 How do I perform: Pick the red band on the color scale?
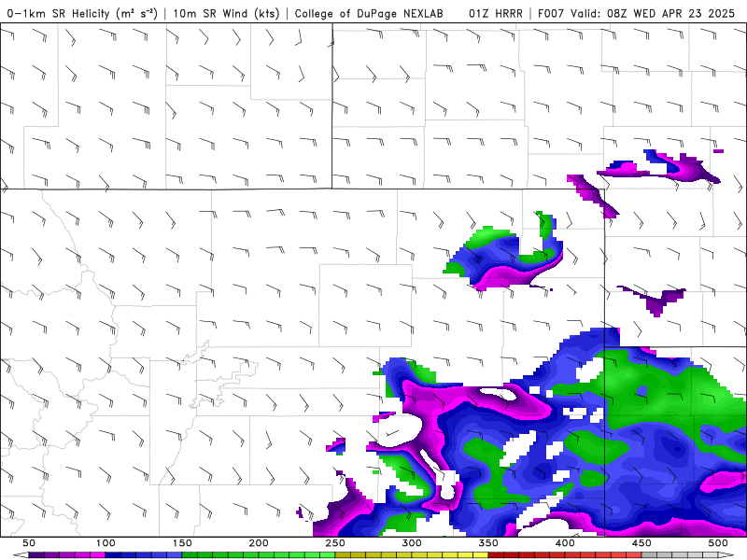point(565,555)
